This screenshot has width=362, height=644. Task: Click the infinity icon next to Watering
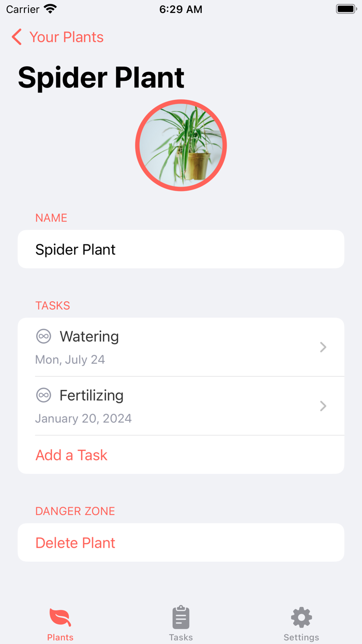click(x=44, y=336)
